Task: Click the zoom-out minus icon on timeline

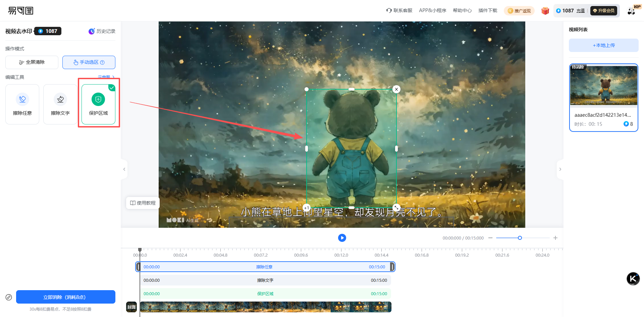Action: coord(490,238)
